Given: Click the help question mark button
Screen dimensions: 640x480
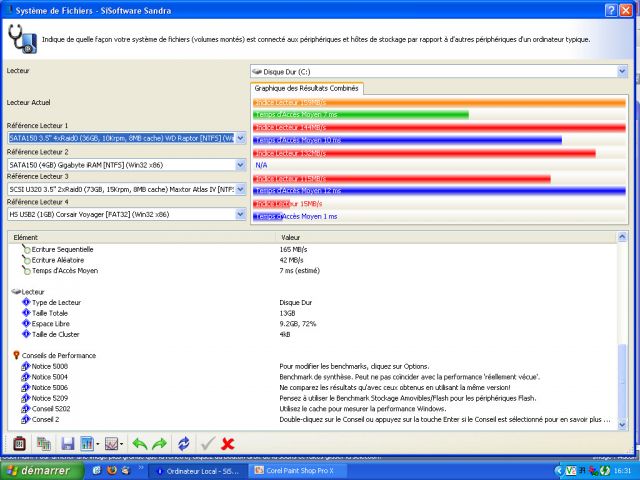Looking at the screenshot, I should [x=611, y=10].
